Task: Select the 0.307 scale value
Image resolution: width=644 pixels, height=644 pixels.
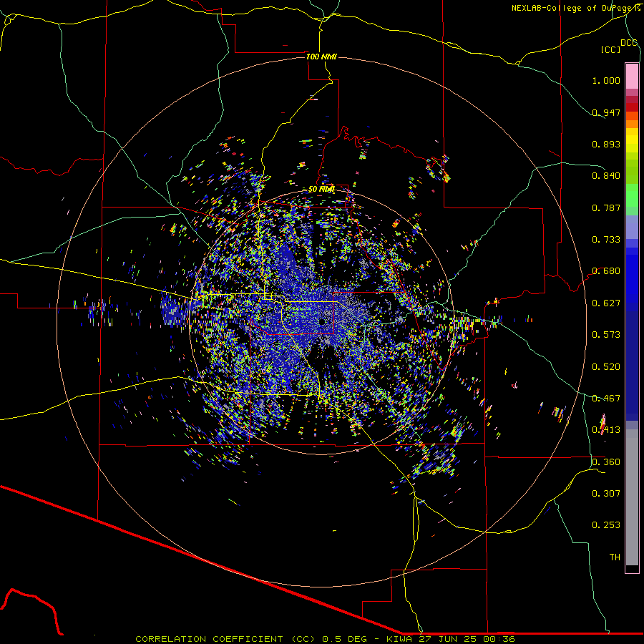Action: [606, 494]
